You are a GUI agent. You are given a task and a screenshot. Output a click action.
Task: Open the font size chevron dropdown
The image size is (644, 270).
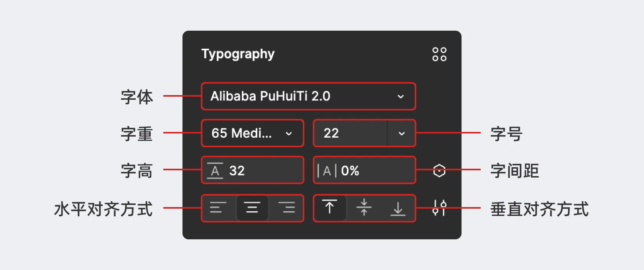pyautogui.click(x=402, y=133)
